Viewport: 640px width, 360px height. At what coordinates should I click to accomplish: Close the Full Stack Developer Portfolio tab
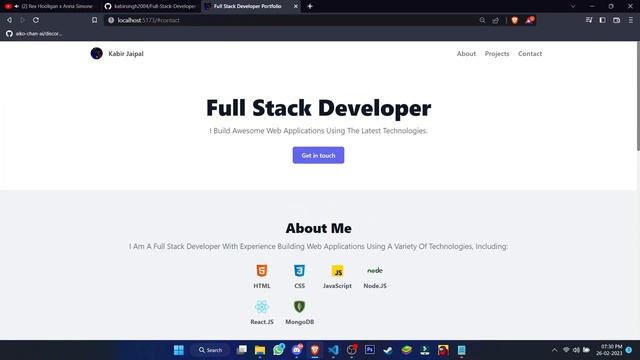click(296, 6)
